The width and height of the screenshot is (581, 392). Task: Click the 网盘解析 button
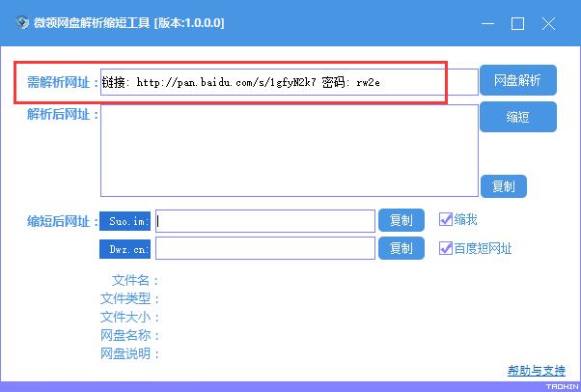[x=518, y=80]
